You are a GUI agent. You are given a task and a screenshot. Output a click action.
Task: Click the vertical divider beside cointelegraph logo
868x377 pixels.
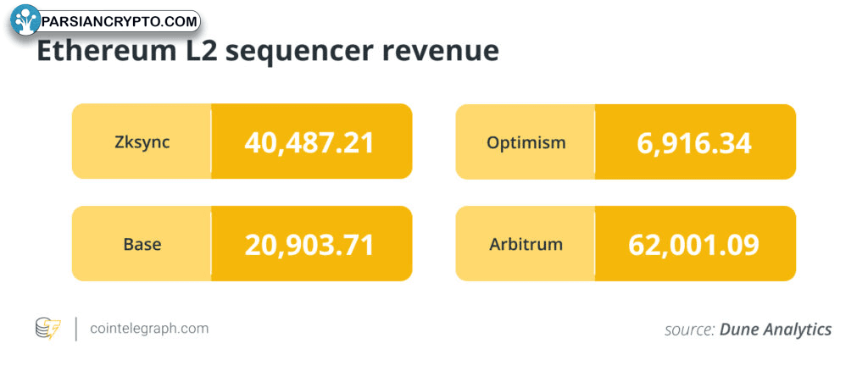click(x=75, y=328)
